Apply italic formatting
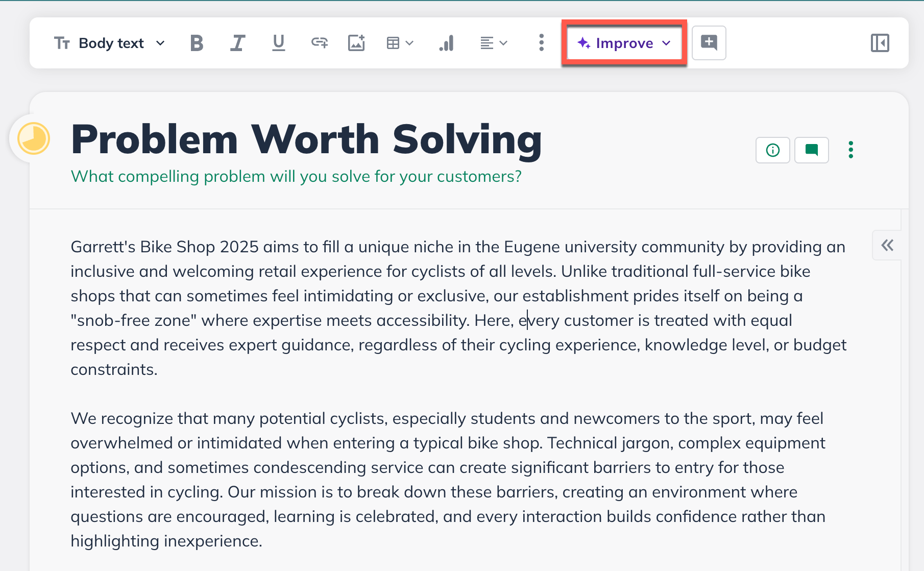Screen dimensions: 924x571 [x=237, y=43]
